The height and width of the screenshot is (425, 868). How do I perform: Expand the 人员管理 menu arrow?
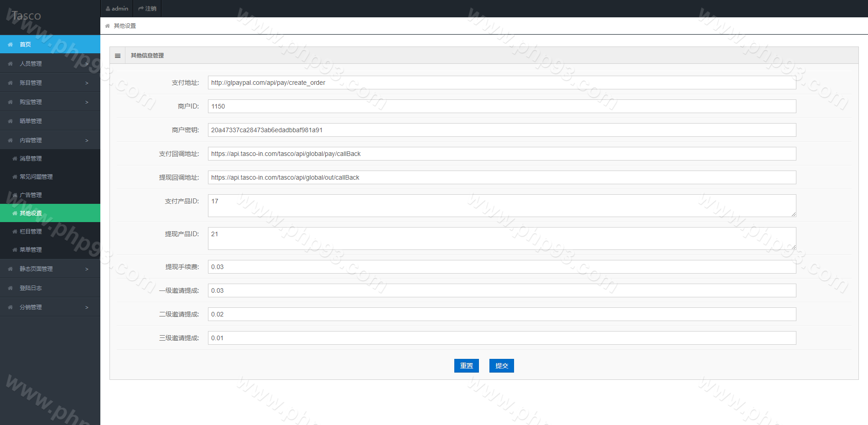point(87,64)
